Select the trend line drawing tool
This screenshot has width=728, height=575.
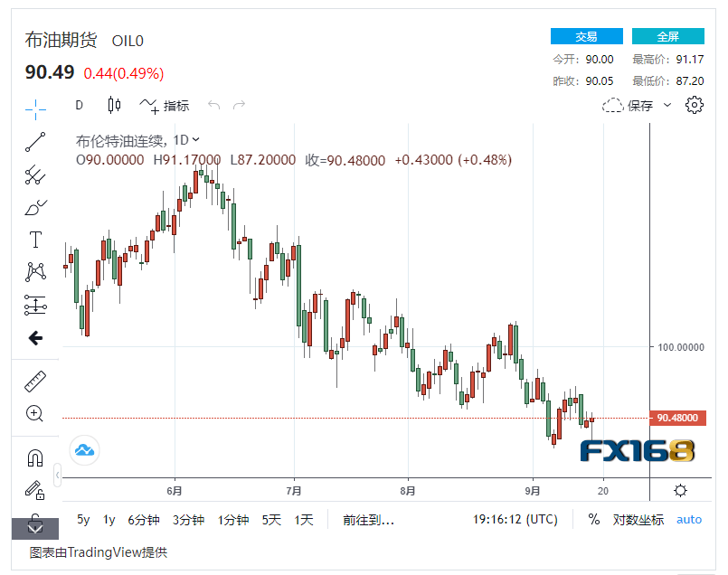[35, 142]
